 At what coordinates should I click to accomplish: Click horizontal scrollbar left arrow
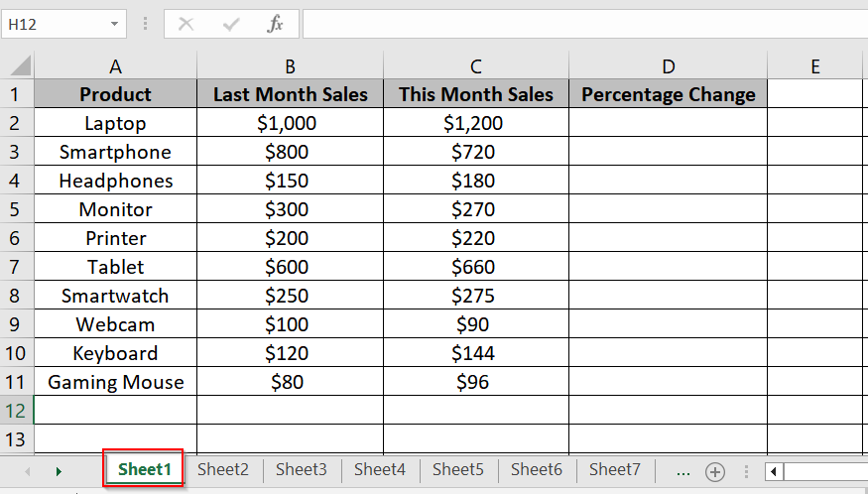774,472
